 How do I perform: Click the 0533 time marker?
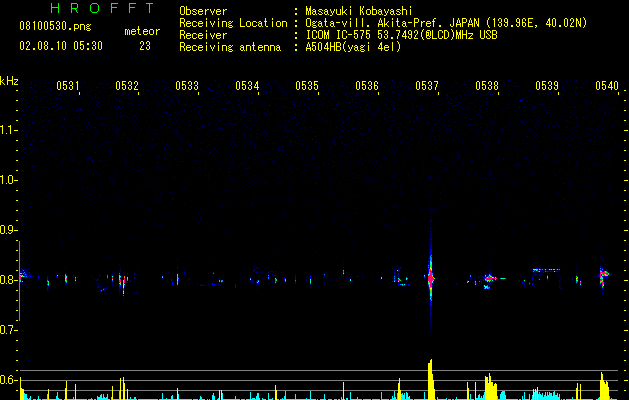187,86
